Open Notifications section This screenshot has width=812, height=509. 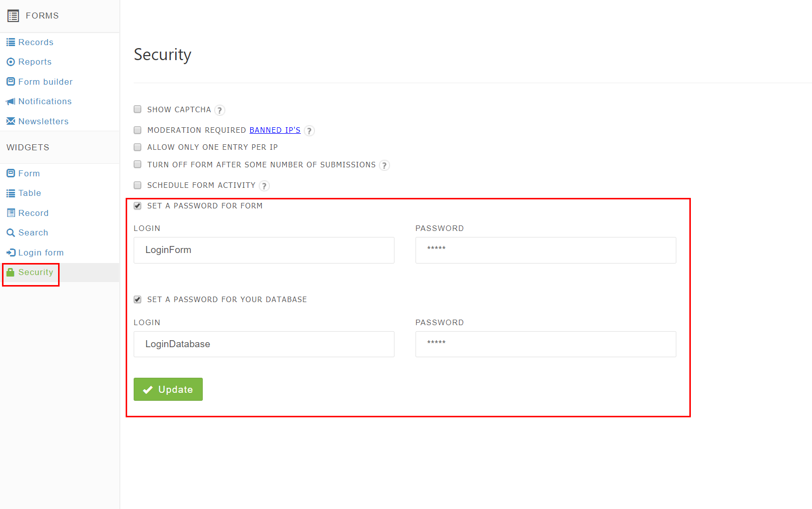45,101
